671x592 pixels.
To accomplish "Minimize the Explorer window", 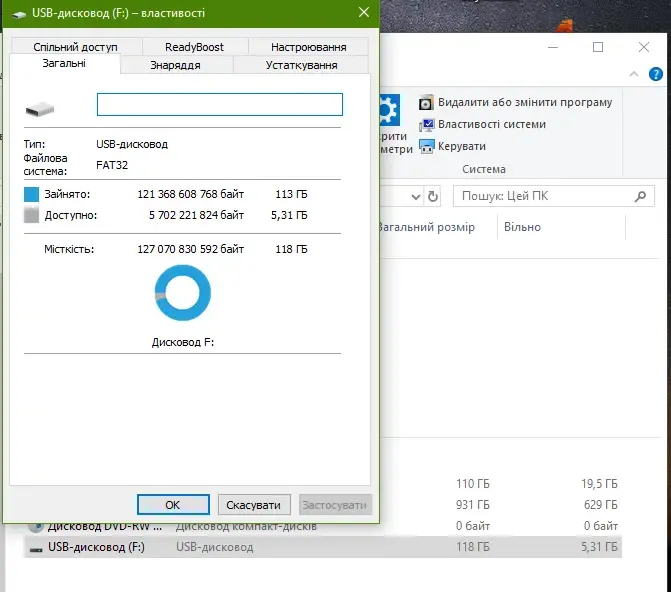I will coord(553,47).
